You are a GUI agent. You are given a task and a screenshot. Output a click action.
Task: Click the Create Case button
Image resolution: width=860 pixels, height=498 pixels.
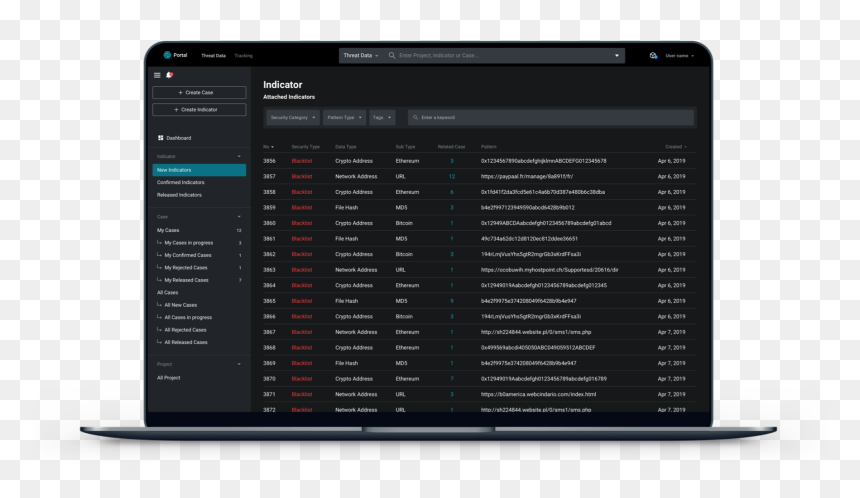(199, 92)
